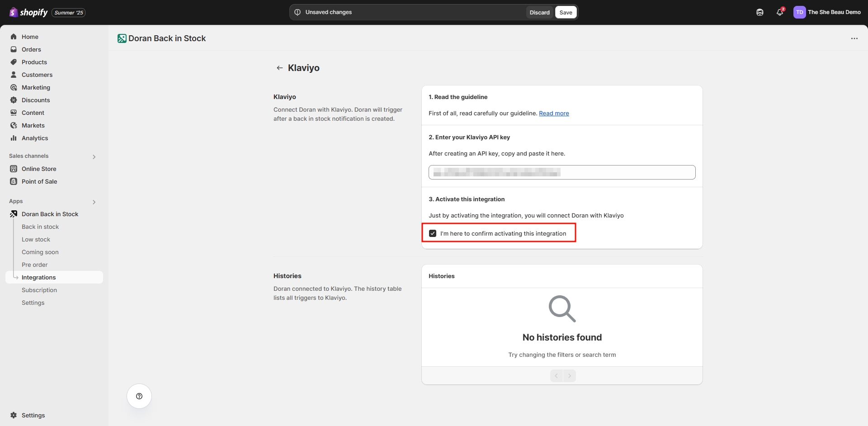Go to next histories page

pos(570,376)
